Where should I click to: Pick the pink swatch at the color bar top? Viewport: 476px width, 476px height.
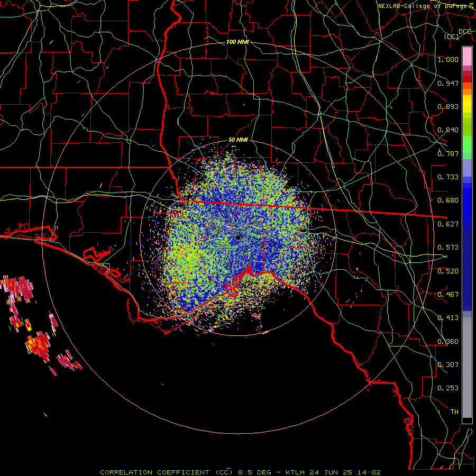click(467, 56)
